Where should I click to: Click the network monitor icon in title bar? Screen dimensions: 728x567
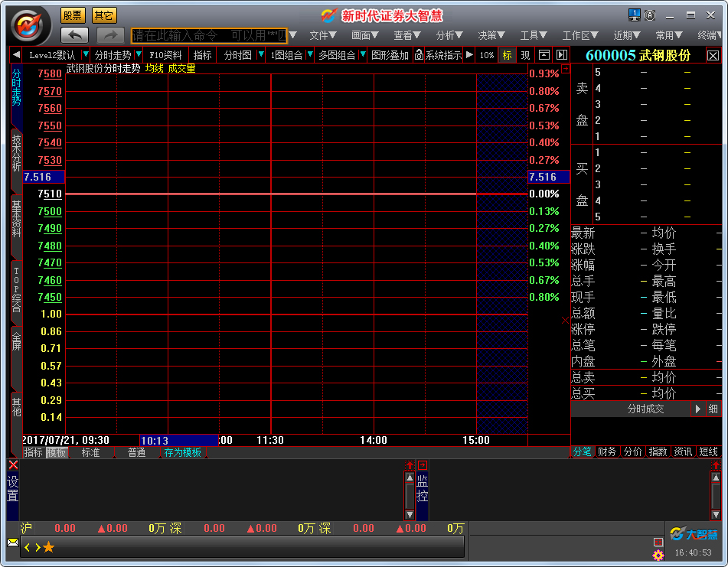(634, 15)
